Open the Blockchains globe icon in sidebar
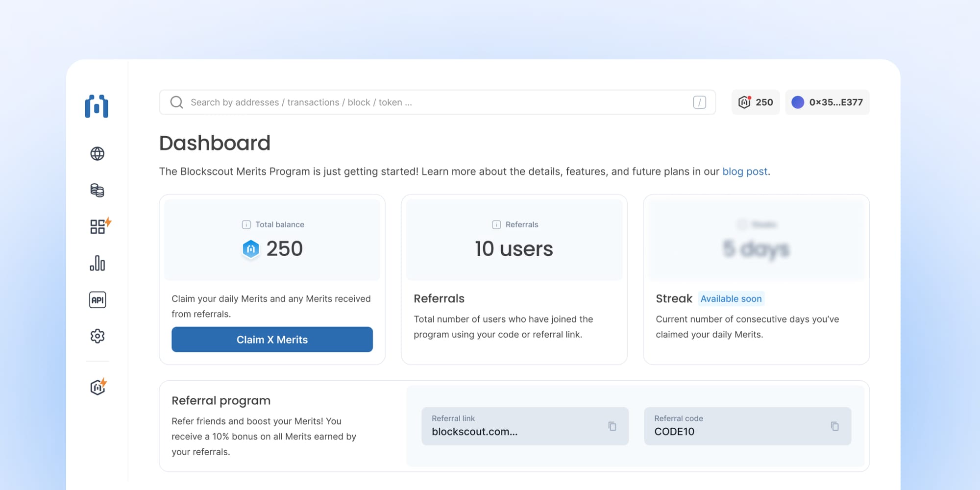 pos(98,153)
